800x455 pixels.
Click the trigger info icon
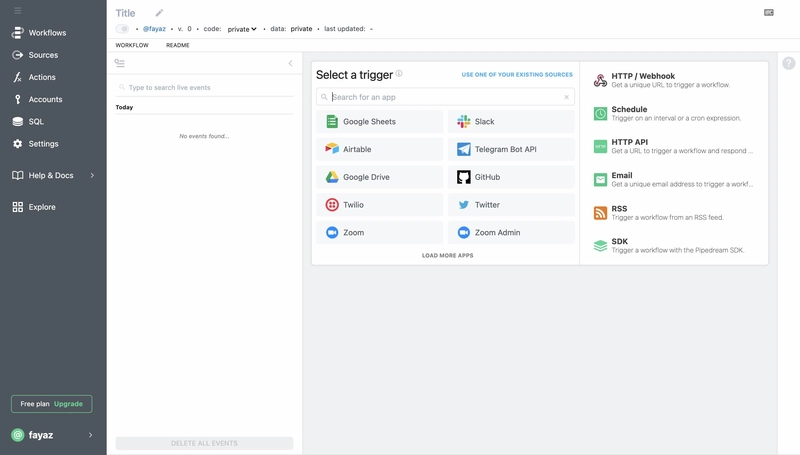(399, 73)
